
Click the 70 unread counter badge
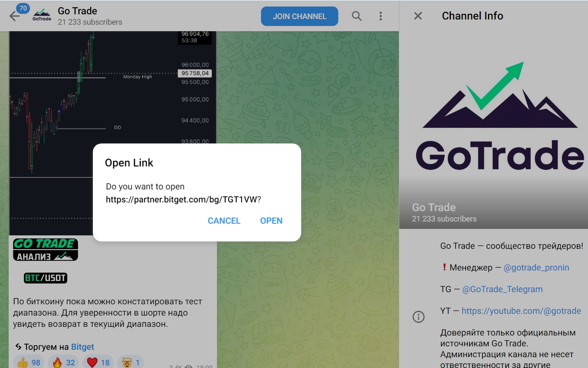(x=23, y=8)
